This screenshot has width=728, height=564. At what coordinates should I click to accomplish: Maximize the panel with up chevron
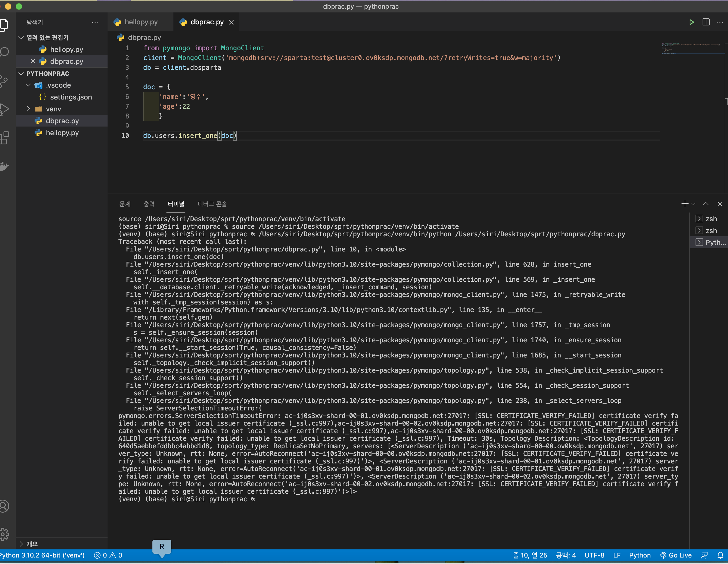pyautogui.click(x=706, y=204)
